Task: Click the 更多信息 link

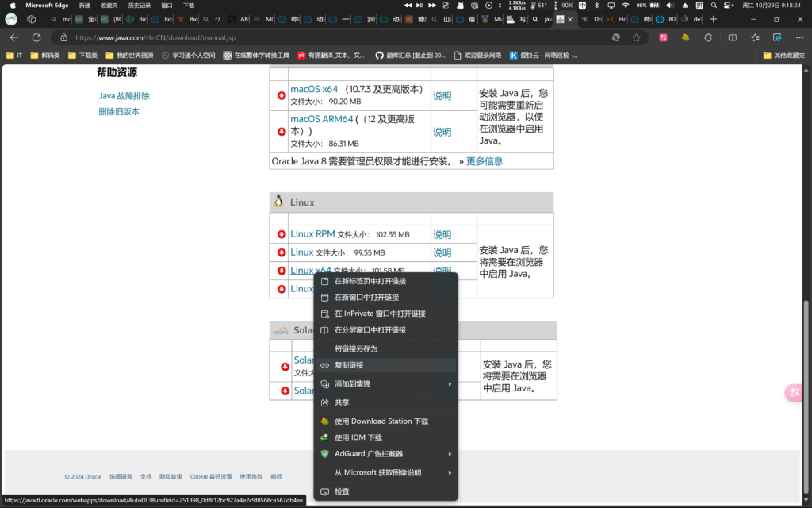Action: pyautogui.click(x=484, y=161)
